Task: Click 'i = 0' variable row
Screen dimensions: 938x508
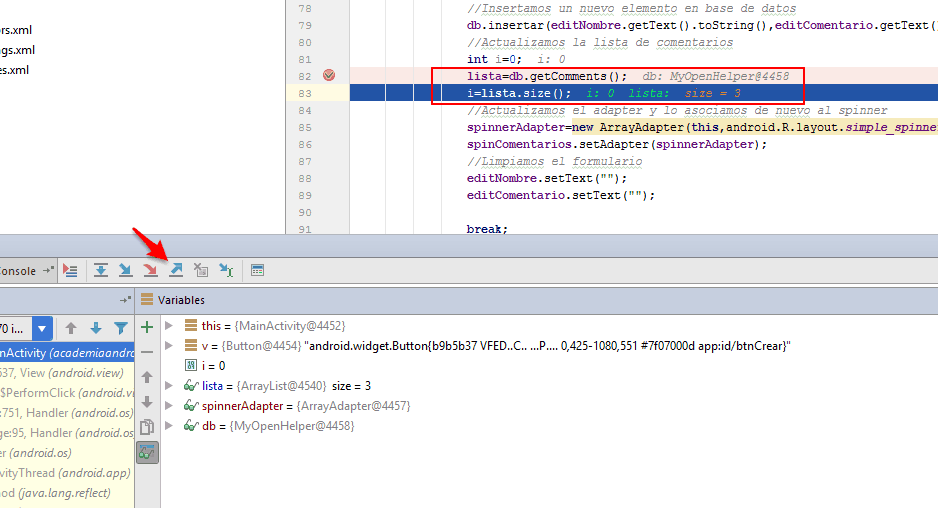Action: (x=214, y=366)
